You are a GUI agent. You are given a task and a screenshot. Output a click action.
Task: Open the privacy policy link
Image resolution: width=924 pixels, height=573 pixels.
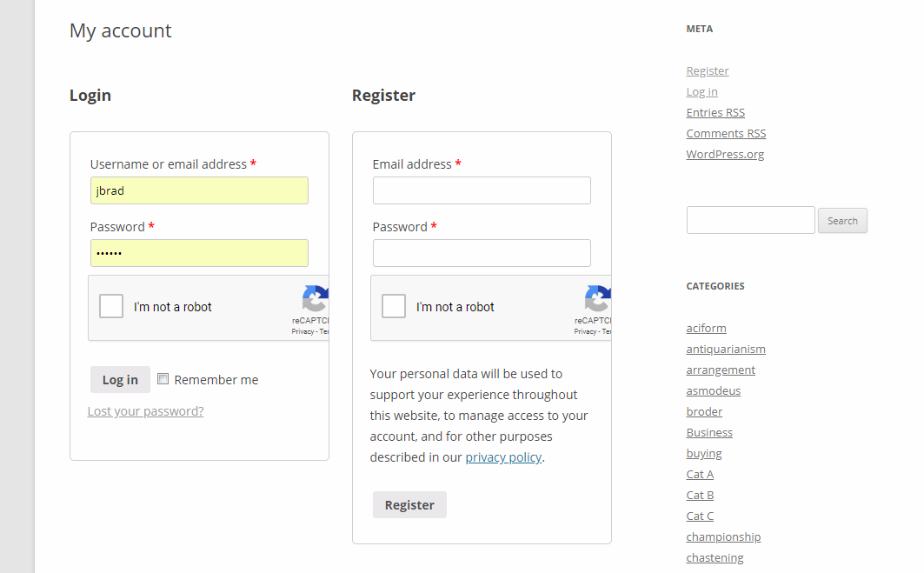pos(503,457)
